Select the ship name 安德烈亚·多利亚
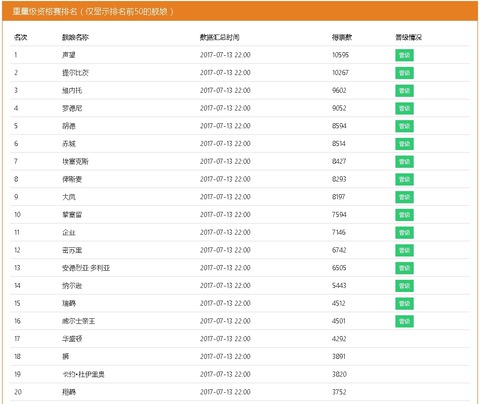The width and height of the screenshot is (480, 404). point(86,268)
